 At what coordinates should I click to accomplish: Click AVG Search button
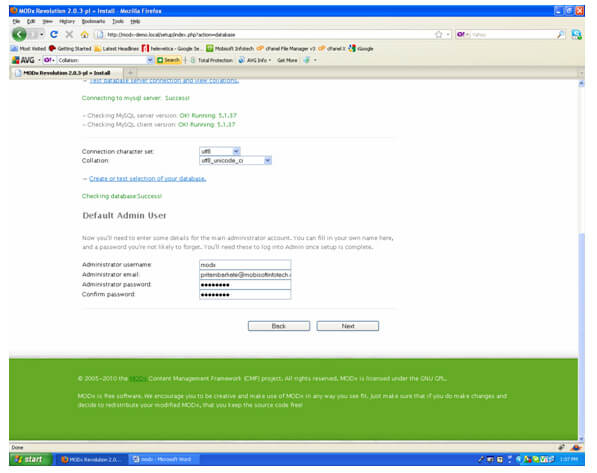pyautogui.click(x=168, y=60)
